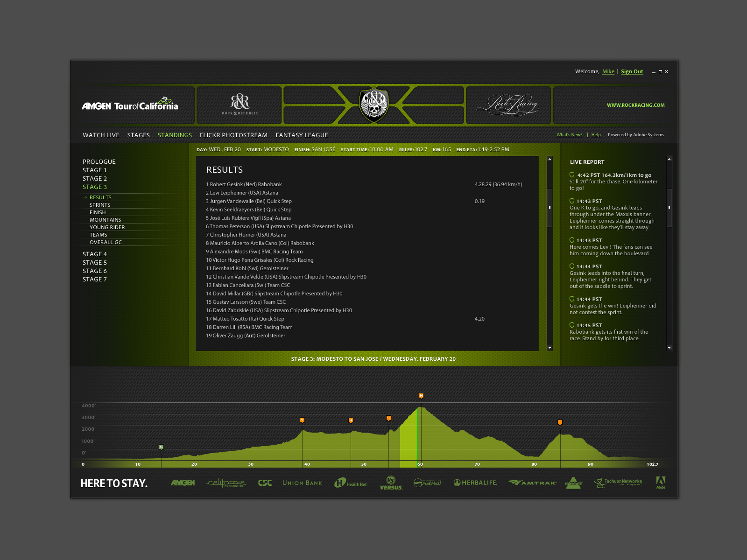
Task: Click the Adobe logo in footer
Action: pos(661,483)
